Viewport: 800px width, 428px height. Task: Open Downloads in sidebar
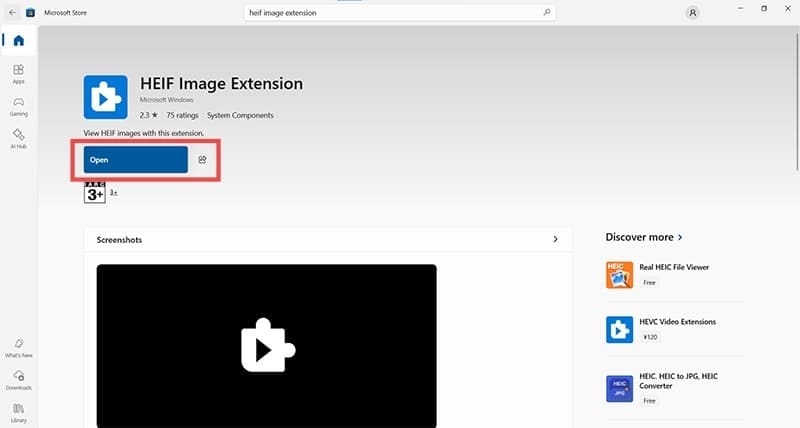(x=19, y=380)
